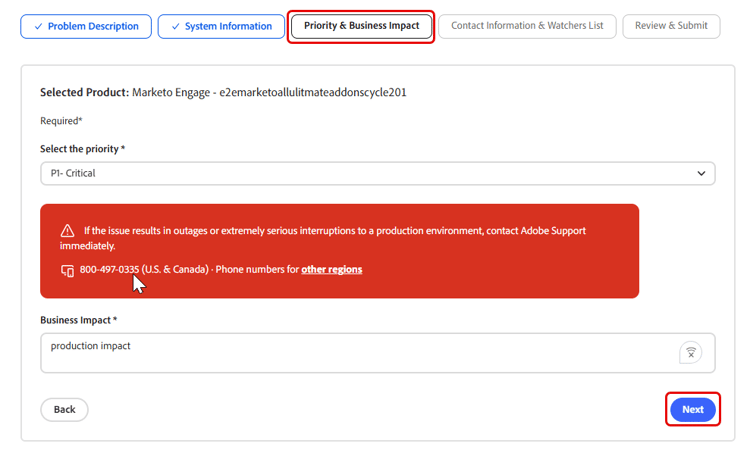
Task: Click the Required* label text
Action: (61, 121)
